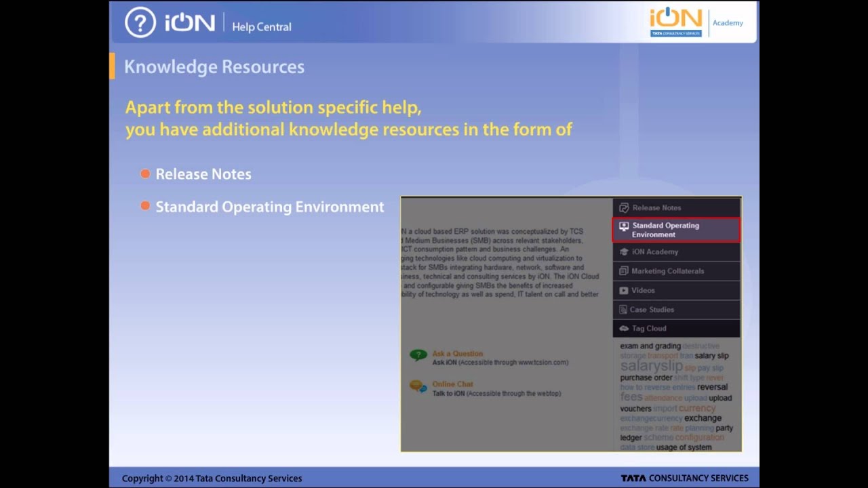Click the 'salary slip' tag
868x488 pixels.
711,356
